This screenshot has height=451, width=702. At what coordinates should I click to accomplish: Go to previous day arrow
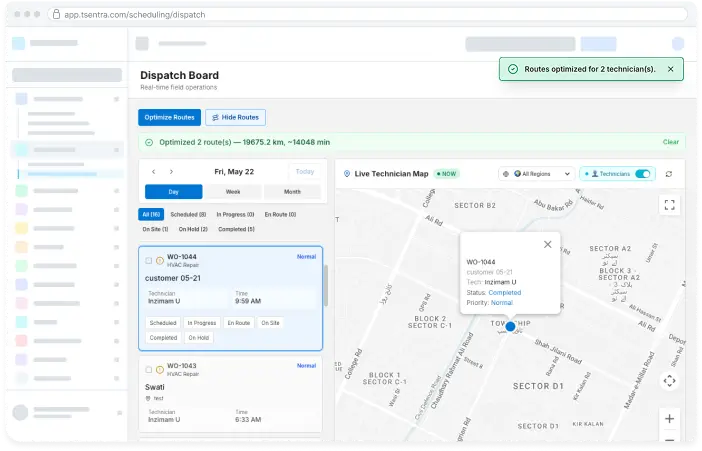(154, 172)
